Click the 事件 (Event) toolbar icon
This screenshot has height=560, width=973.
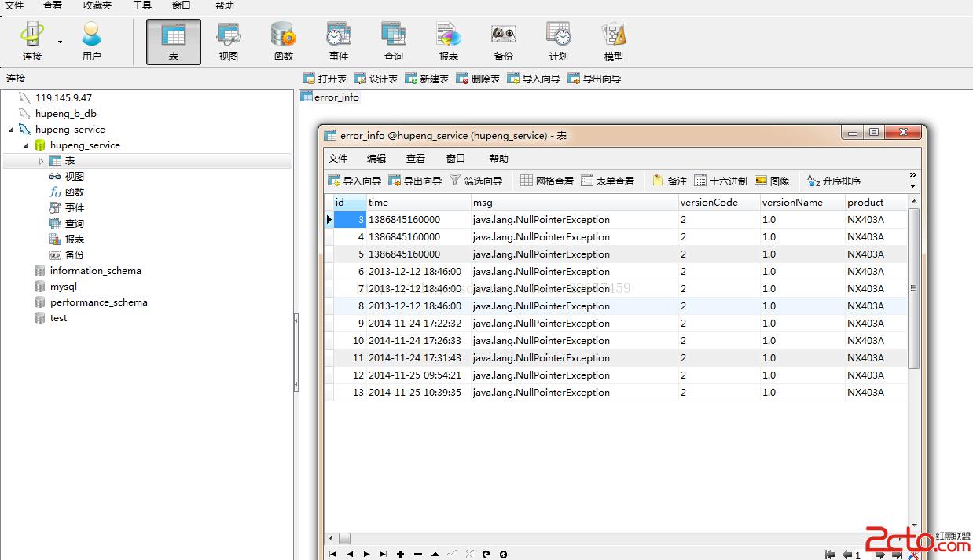click(x=338, y=41)
